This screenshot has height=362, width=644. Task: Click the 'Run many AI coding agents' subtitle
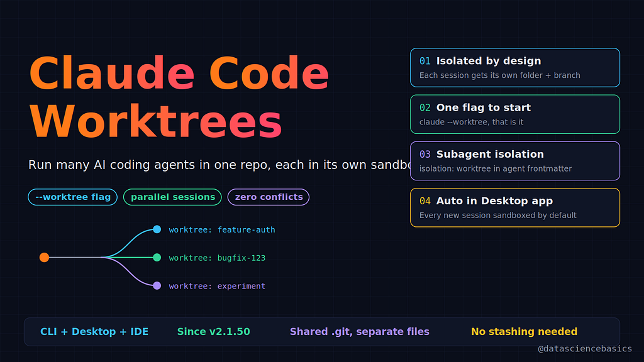(x=219, y=165)
